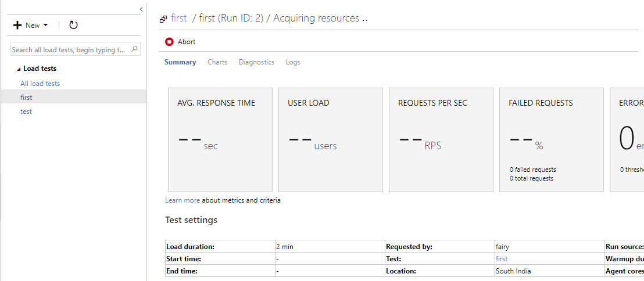Select the User Load tile
Image resolution: width=644 pixels, height=281 pixels.
[331, 139]
